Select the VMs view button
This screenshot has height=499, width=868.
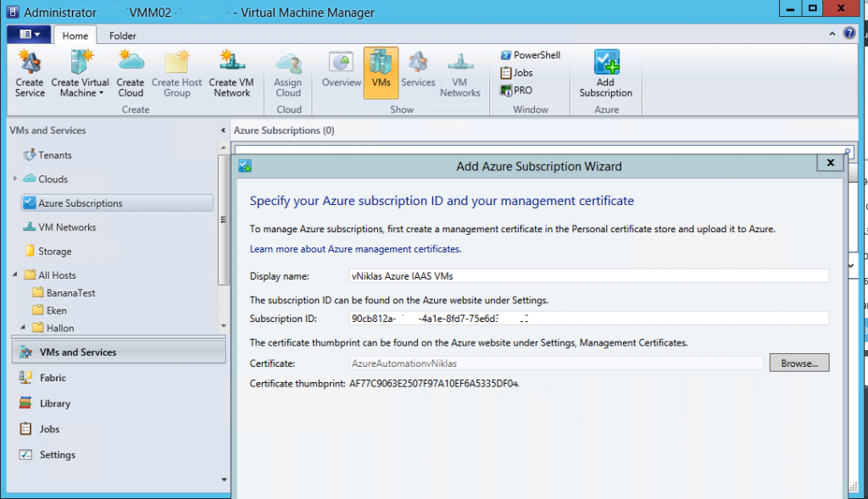[x=381, y=73]
